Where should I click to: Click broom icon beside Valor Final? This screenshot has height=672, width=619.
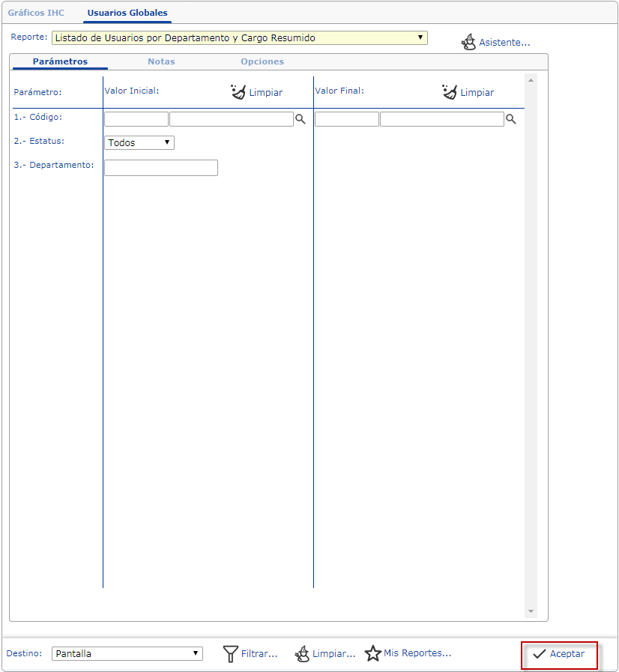pyautogui.click(x=450, y=92)
